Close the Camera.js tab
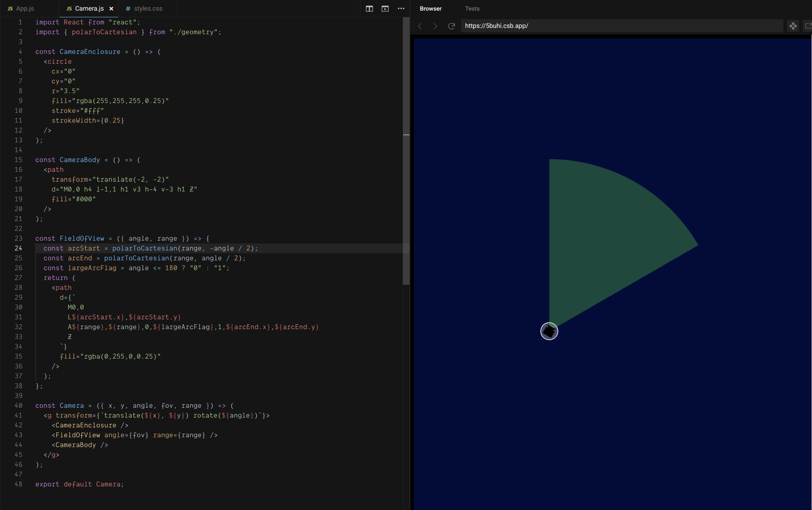 (x=111, y=9)
